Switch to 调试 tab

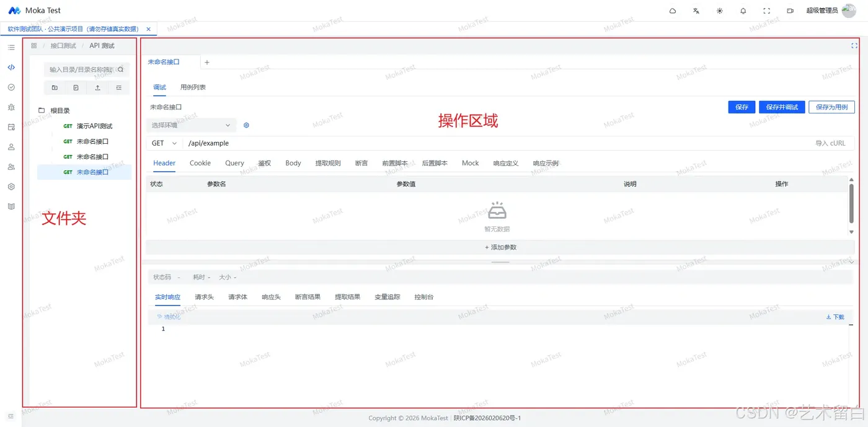click(x=159, y=87)
